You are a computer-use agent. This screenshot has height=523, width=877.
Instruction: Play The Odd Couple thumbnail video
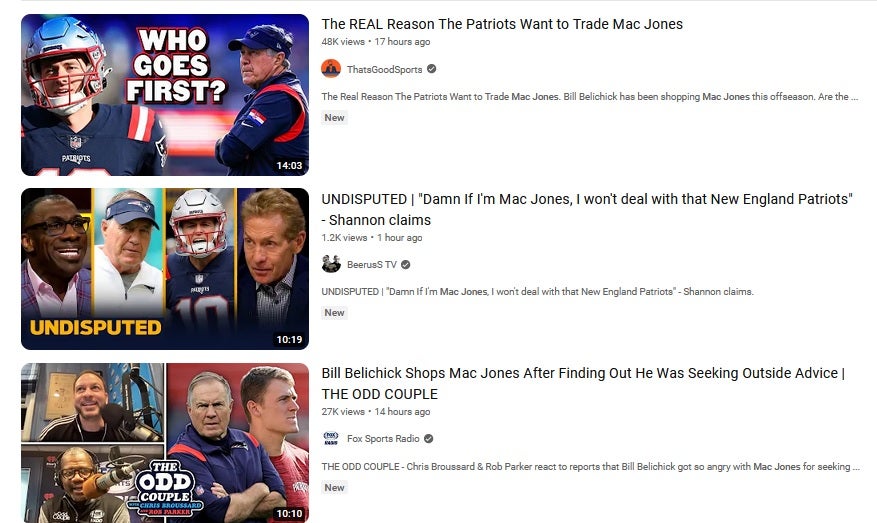165,442
